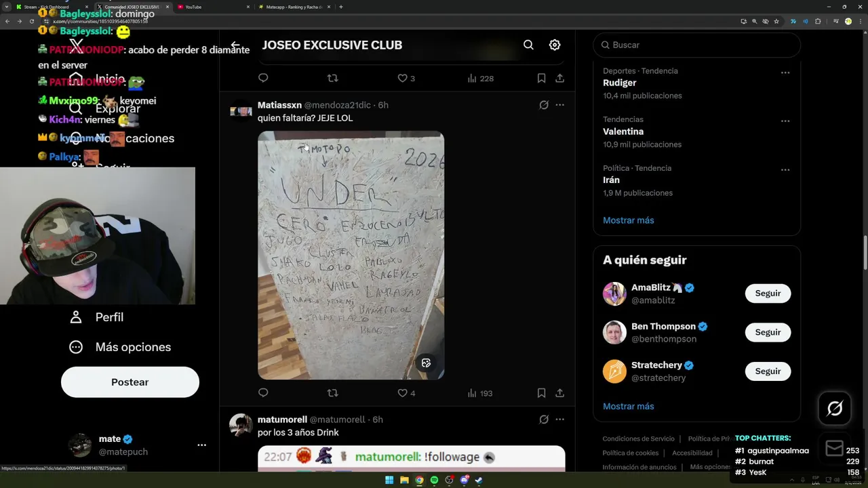
Task: Open AmaBlitz profile avatar
Action: coord(614,293)
